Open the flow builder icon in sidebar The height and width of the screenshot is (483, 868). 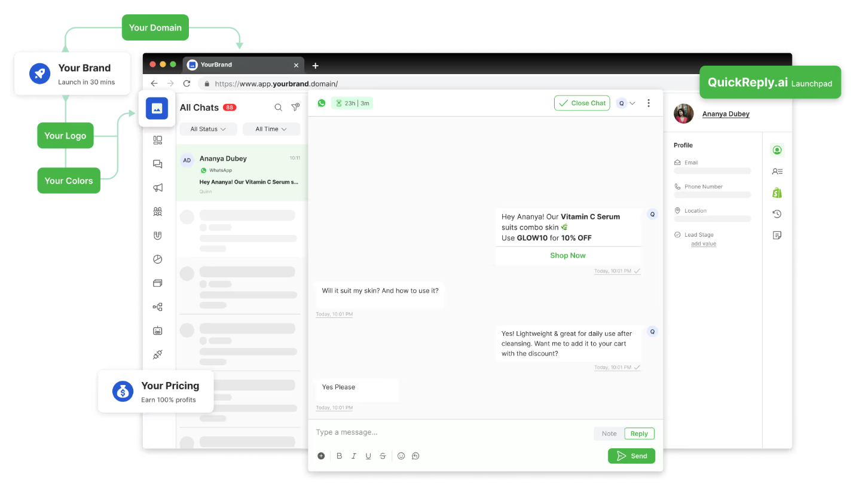[x=158, y=307]
